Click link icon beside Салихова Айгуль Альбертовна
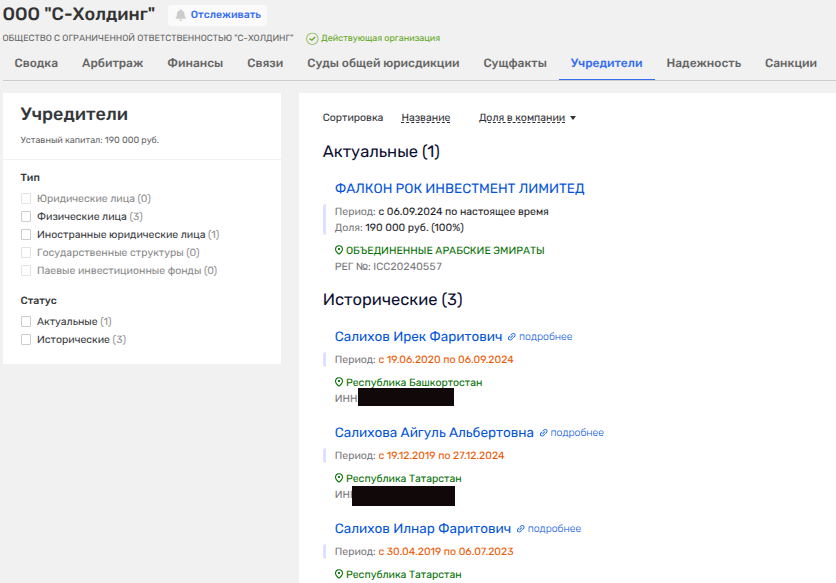836x583 pixels. (544, 433)
